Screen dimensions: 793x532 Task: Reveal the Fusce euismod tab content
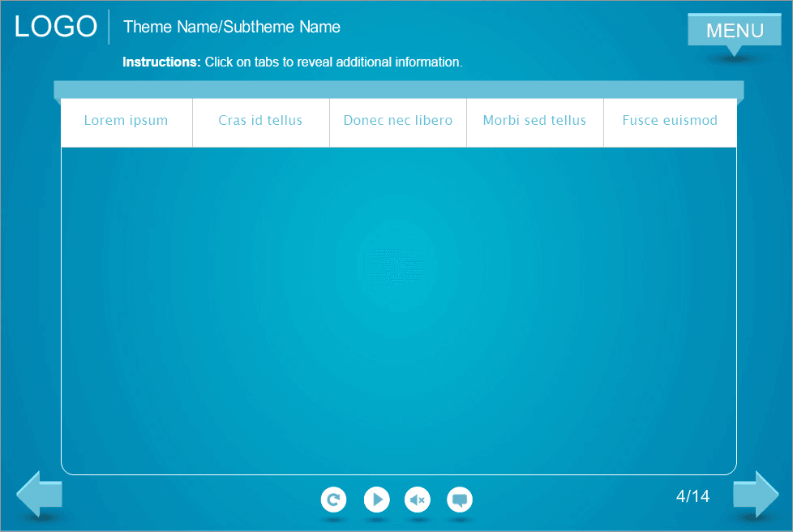pyautogui.click(x=670, y=121)
